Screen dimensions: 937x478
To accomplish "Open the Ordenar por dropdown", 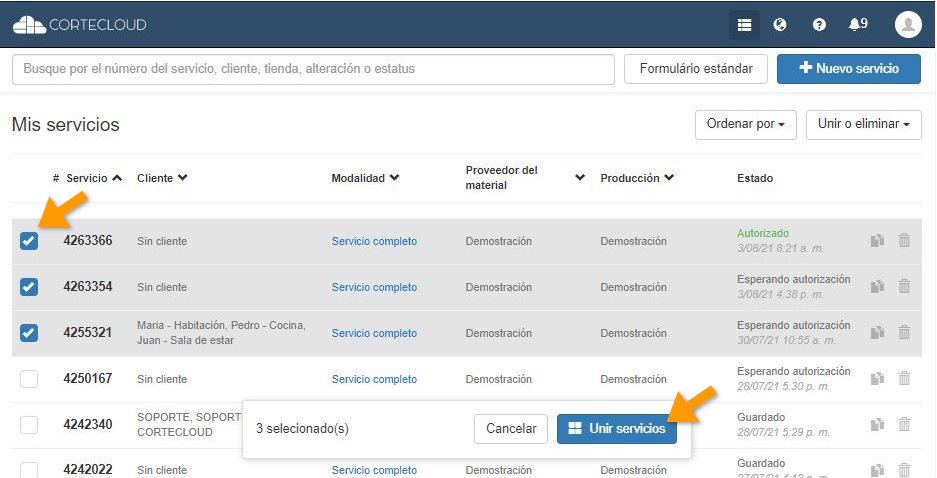I will pos(745,125).
